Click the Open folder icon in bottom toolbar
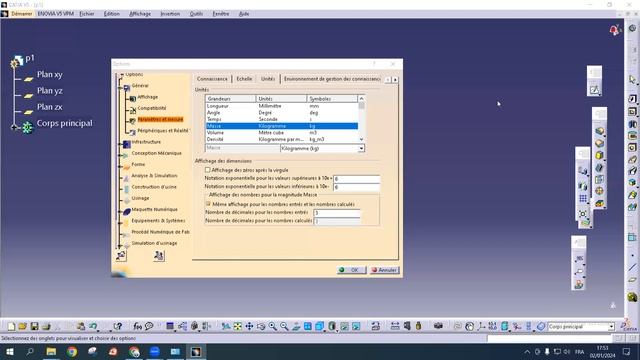The width and height of the screenshot is (640, 360). (x=22, y=326)
